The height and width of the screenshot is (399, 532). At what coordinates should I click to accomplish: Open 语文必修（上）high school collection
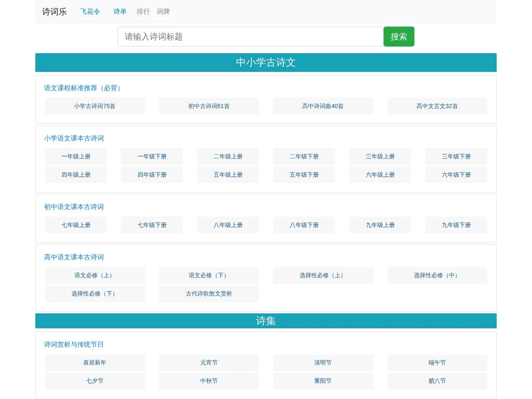tap(94, 276)
